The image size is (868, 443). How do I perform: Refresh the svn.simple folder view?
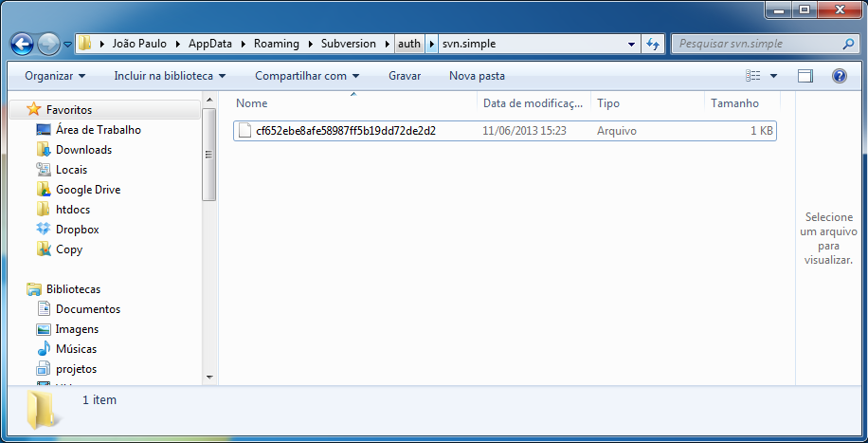point(653,44)
